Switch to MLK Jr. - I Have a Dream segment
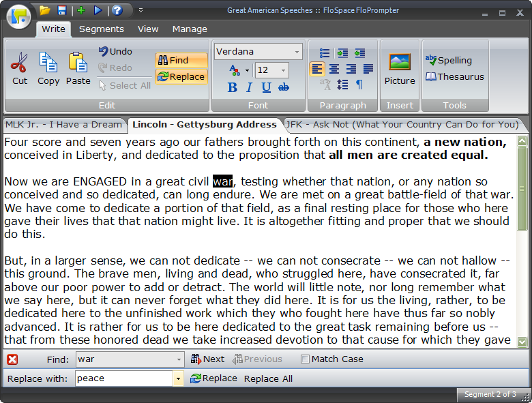 pyautogui.click(x=63, y=125)
